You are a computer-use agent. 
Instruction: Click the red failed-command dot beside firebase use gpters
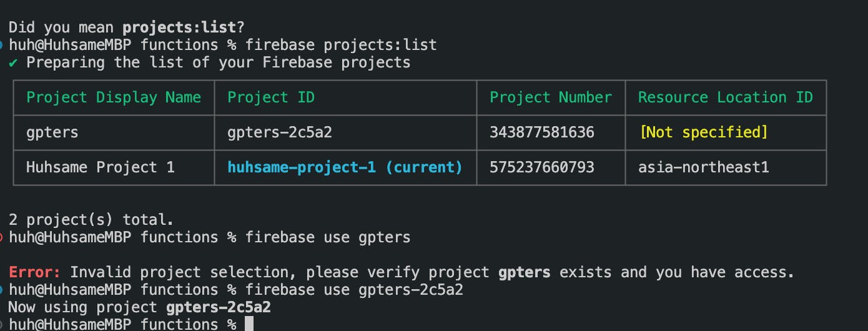[1, 237]
